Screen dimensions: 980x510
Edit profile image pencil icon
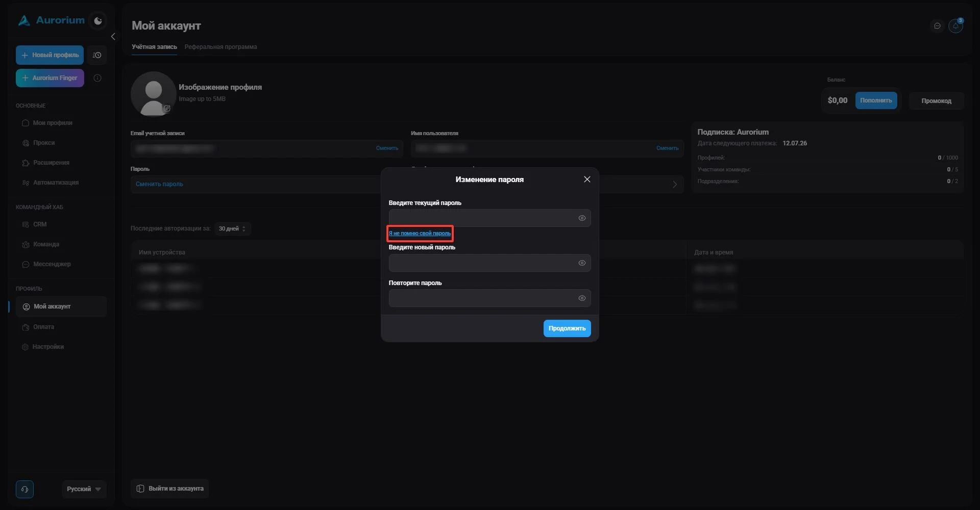coord(167,108)
